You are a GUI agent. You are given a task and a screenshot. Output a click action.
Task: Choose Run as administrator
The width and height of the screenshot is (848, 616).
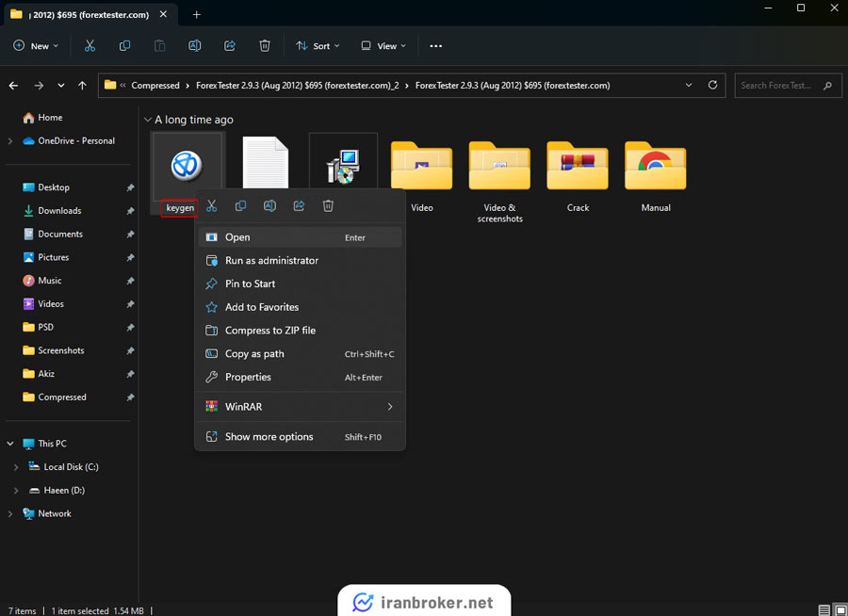301,261
